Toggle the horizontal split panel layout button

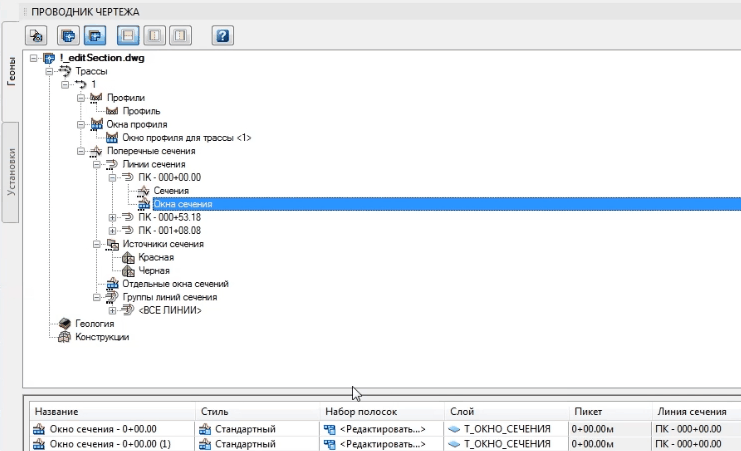pyautogui.click(x=127, y=36)
